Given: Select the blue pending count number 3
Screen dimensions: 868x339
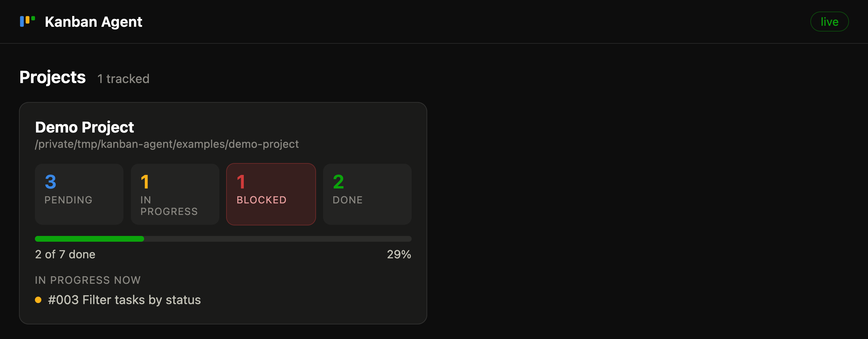Looking at the screenshot, I should click(x=51, y=182).
